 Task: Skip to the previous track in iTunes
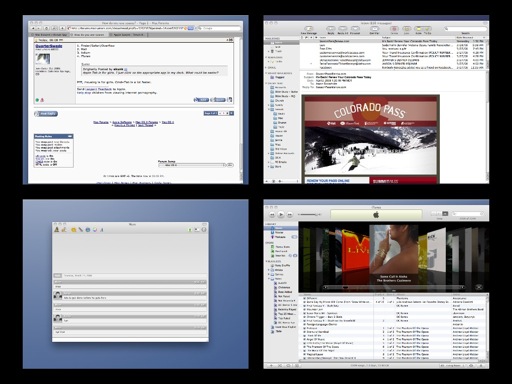(272, 215)
